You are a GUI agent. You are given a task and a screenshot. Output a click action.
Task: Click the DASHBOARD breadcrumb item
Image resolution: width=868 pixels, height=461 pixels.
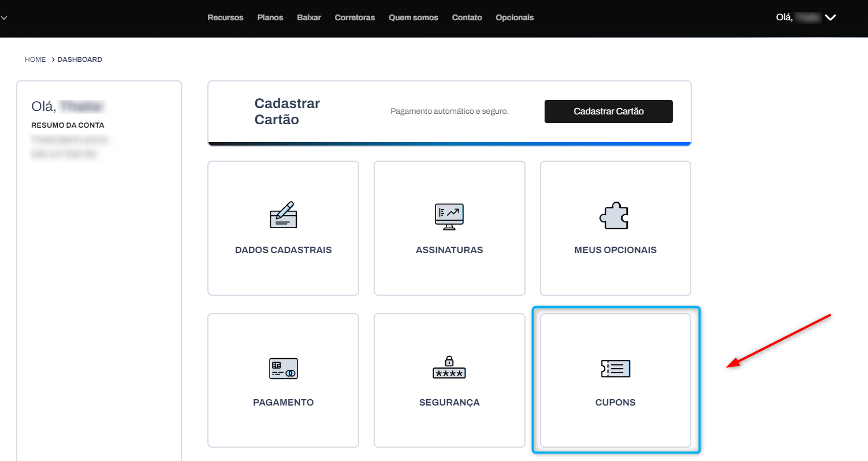tap(80, 60)
